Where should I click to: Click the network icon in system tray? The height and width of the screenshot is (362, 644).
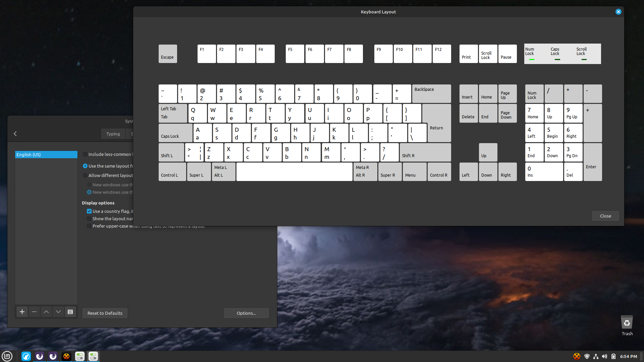pos(596,356)
